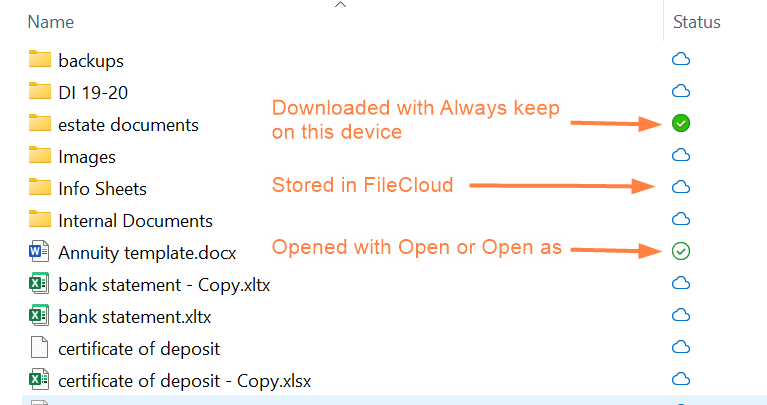This screenshot has width=767, height=405.
Task: Click the cloud status icon for Info Sheets
Action: pos(681,188)
